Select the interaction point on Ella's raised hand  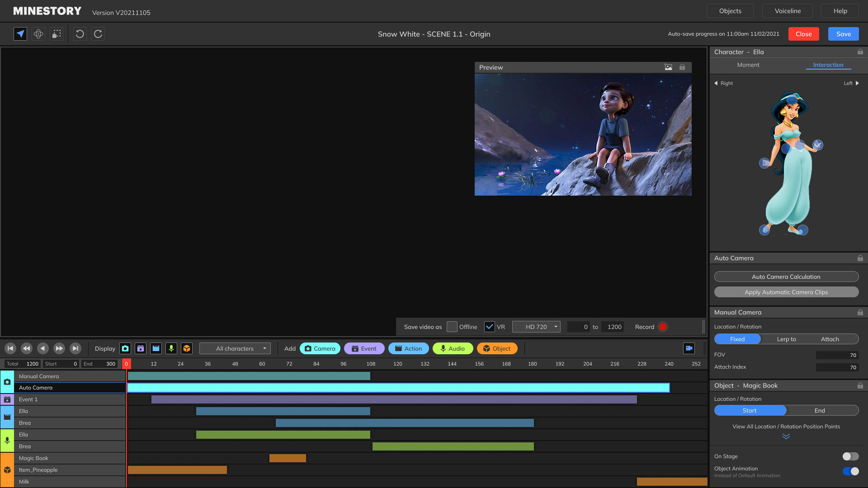click(817, 145)
